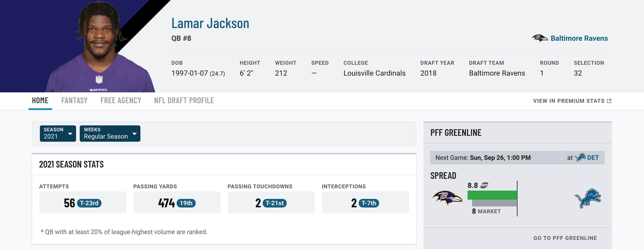The height and width of the screenshot is (249, 644).
Task: Toggle NFL DRAFT PROFILE tab view
Action: tap(184, 100)
